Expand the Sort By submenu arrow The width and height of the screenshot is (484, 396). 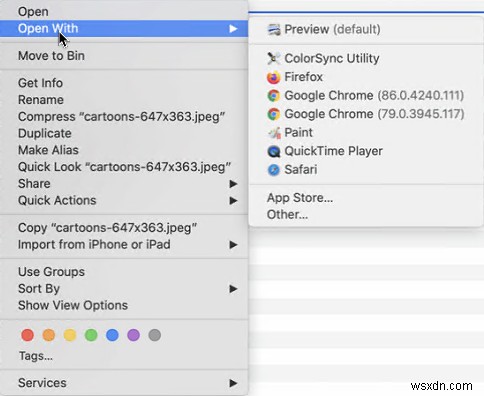(x=233, y=289)
